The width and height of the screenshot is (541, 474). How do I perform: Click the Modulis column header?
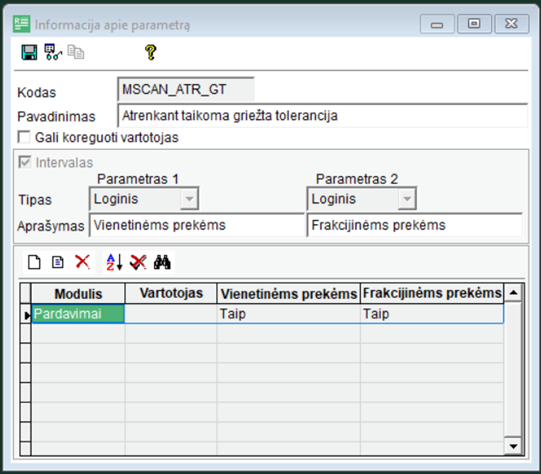[78, 294]
